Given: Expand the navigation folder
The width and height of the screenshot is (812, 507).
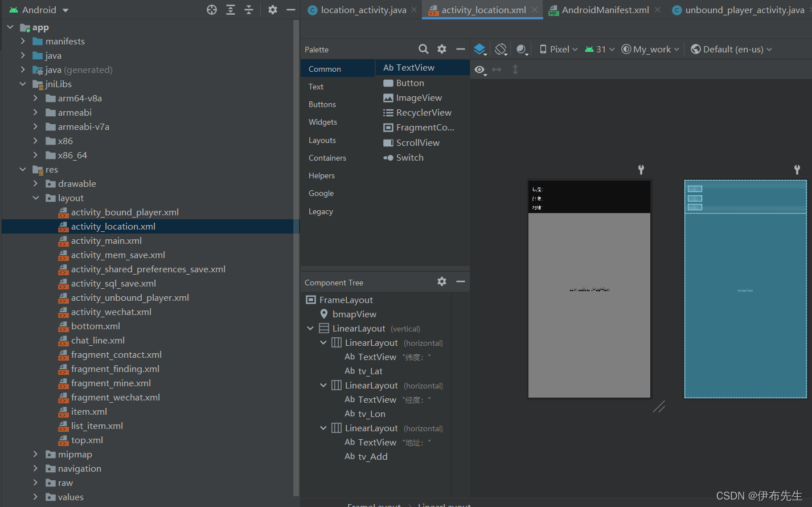Looking at the screenshot, I should coord(35,468).
